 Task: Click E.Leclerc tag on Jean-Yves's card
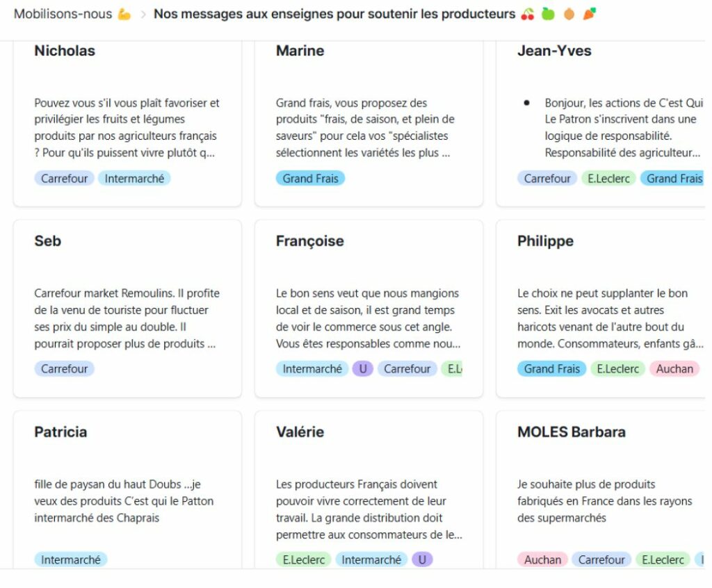pos(608,179)
